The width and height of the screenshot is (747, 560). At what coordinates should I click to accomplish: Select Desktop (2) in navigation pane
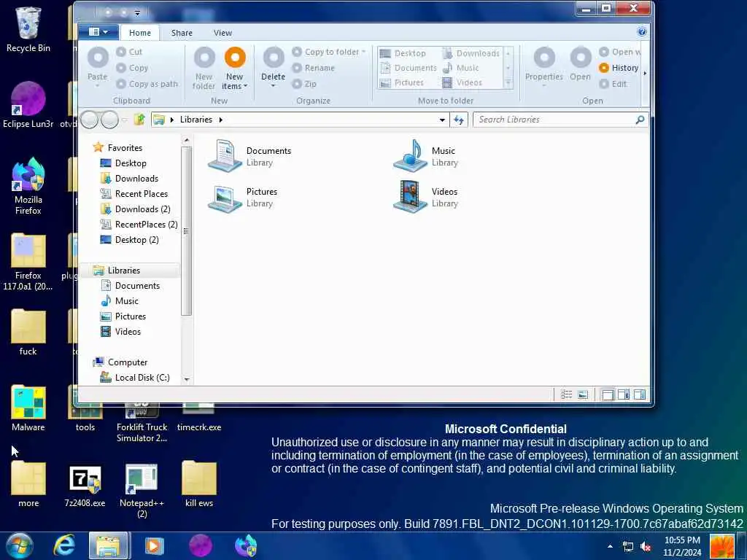(130, 239)
